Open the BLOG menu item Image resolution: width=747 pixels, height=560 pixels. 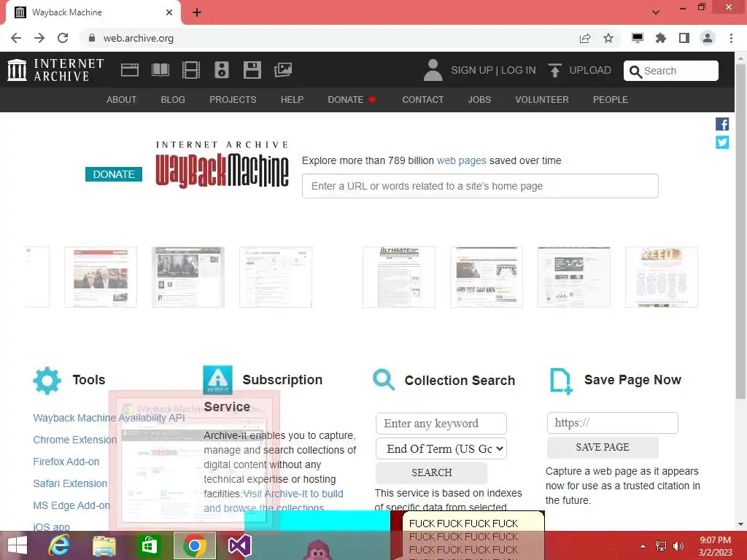point(173,99)
